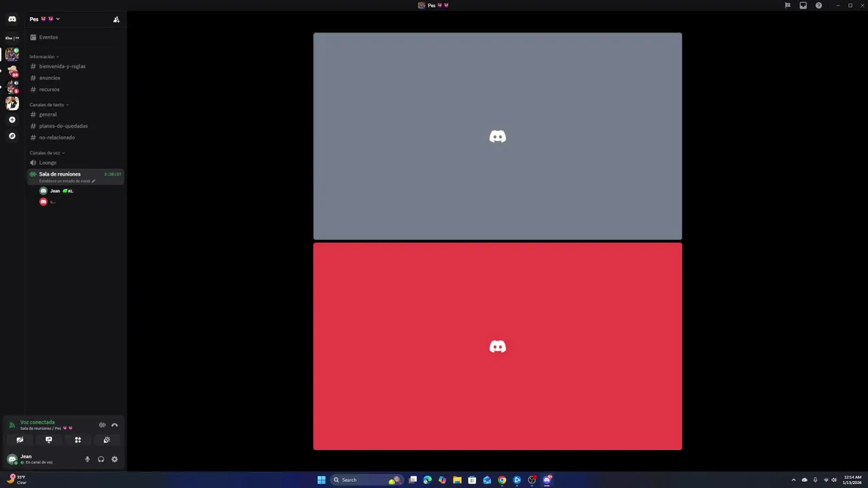Open the general text channel
The image size is (868, 488).
75,115
